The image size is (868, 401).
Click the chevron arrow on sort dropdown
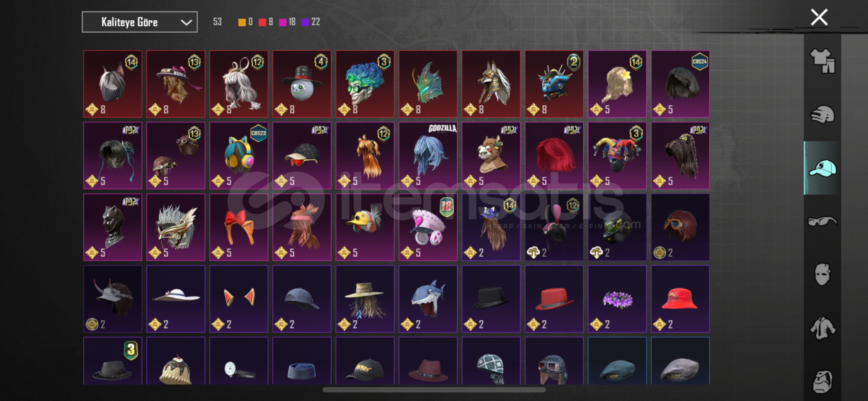pyautogui.click(x=186, y=23)
